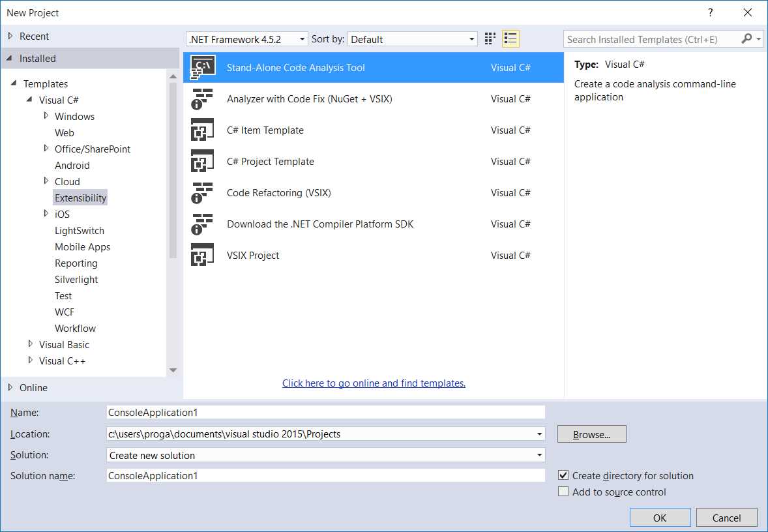Click the Stand-Alone Code Analysis Tool icon
768x532 pixels.
[x=203, y=67]
